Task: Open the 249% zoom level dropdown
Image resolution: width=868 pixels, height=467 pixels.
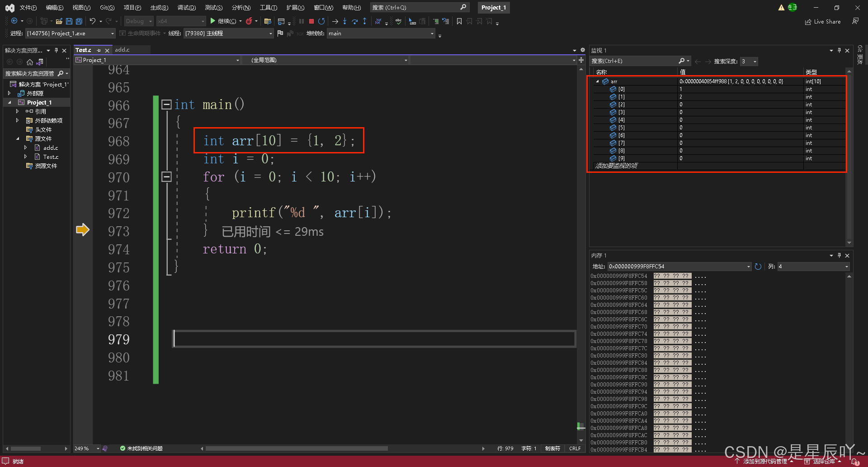Action: 87,448
